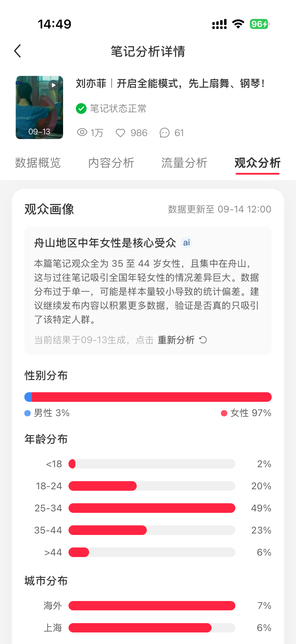Tap the green note status checkmark icon
This screenshot has height=644, width=296.
[x=81, y=109]
